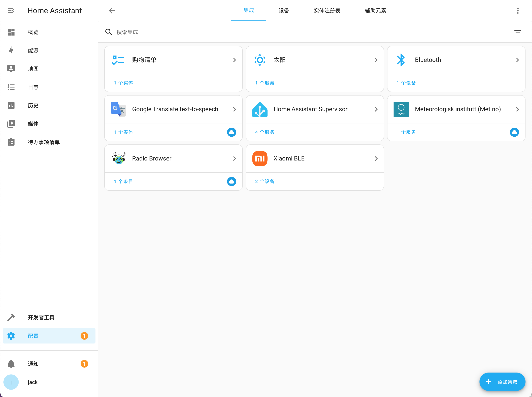Viewport: 532px width, 397px height.
Task: Open 开发者工具 developer tools
Action: [x=41, y=318]
